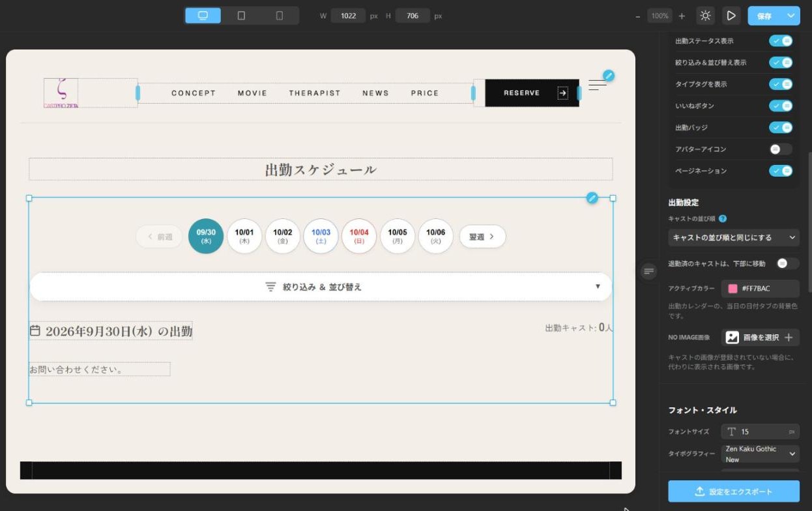
Task: Expand 絞り込み ＆ 並び替え bar arrow
Action: pos(598,286)
